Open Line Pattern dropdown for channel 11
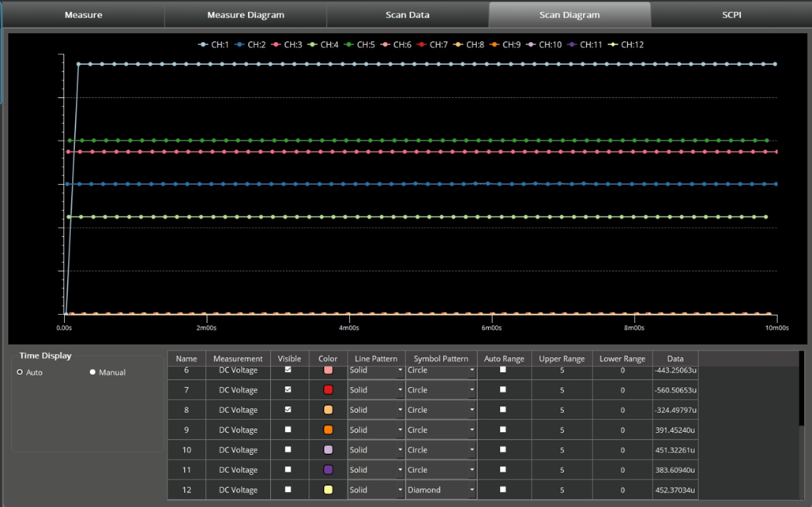Screen dimensions: 812x507 [375, 470]
